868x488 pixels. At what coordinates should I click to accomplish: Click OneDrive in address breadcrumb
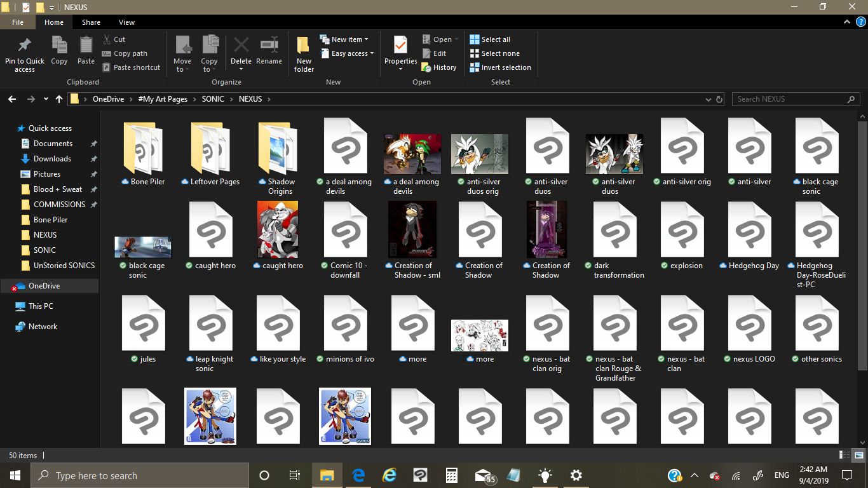pyautogui.click(x=109, y=99)
